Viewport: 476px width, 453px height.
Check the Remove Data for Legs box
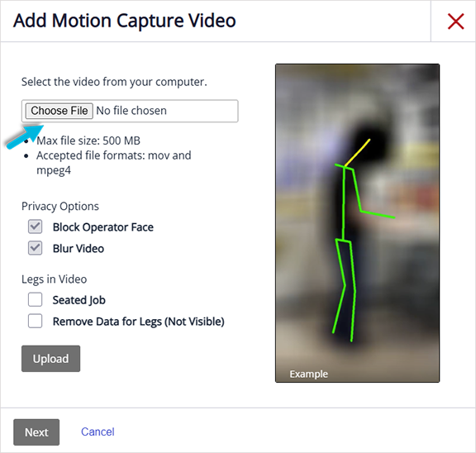point(36,321)
